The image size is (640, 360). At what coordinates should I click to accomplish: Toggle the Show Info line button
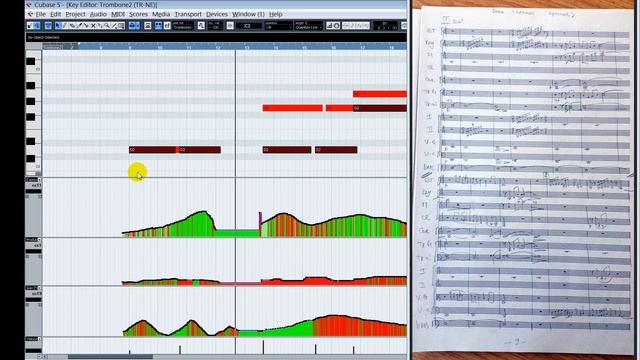tap(48, 26)
